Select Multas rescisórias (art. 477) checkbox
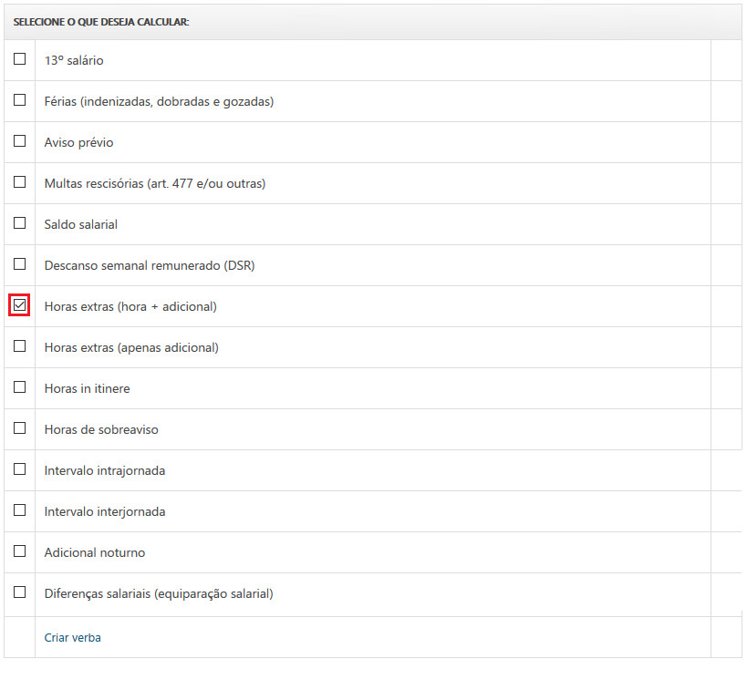The width and height of the screenshot is (747, 700). tap(19, 182)
